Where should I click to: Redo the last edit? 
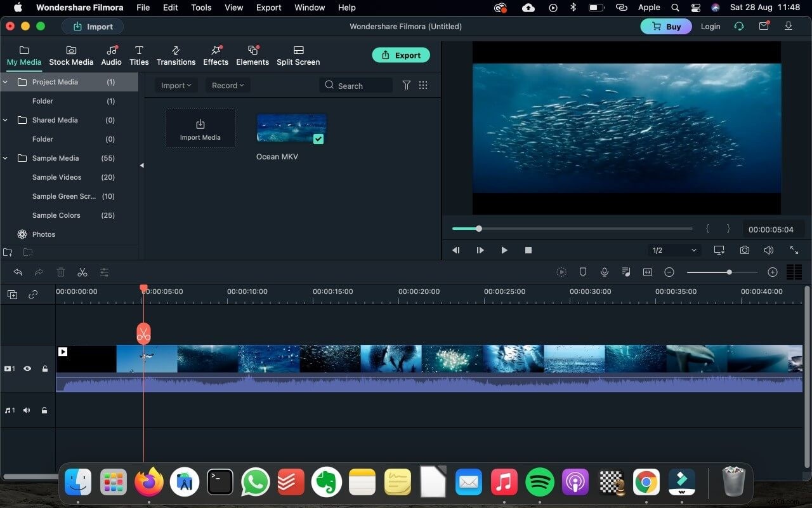pos(38,272)
